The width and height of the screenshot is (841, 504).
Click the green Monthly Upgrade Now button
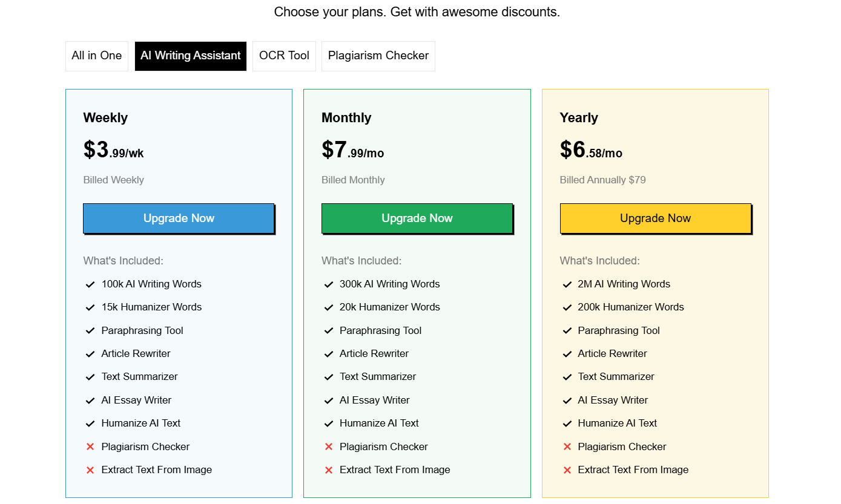(417, 218)
